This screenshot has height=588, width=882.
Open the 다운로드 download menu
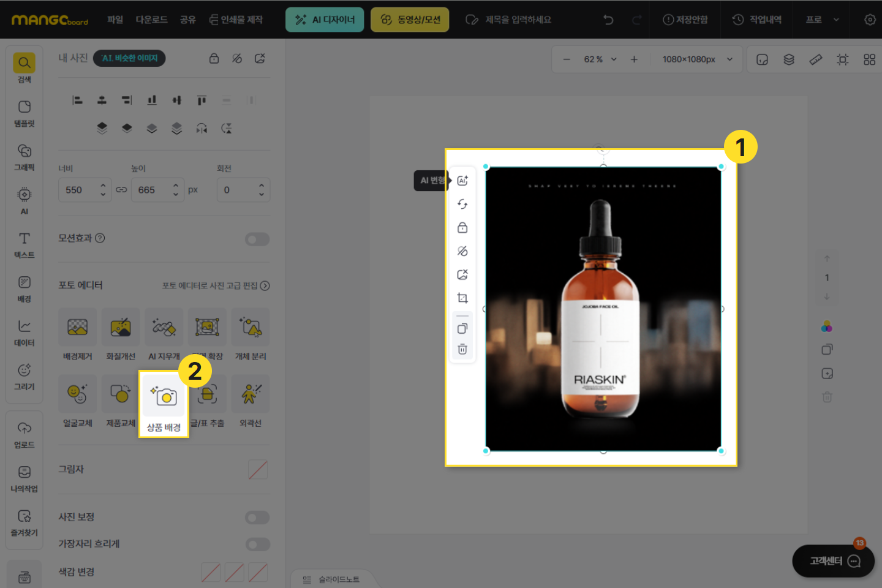coord(151,20)
